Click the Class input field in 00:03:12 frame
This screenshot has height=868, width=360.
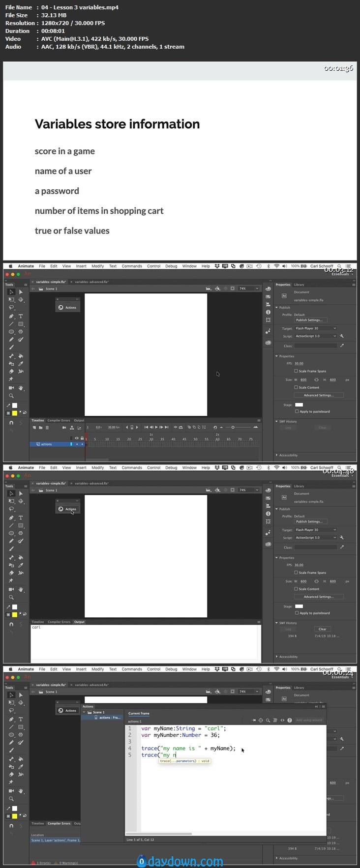pos(316,346)
